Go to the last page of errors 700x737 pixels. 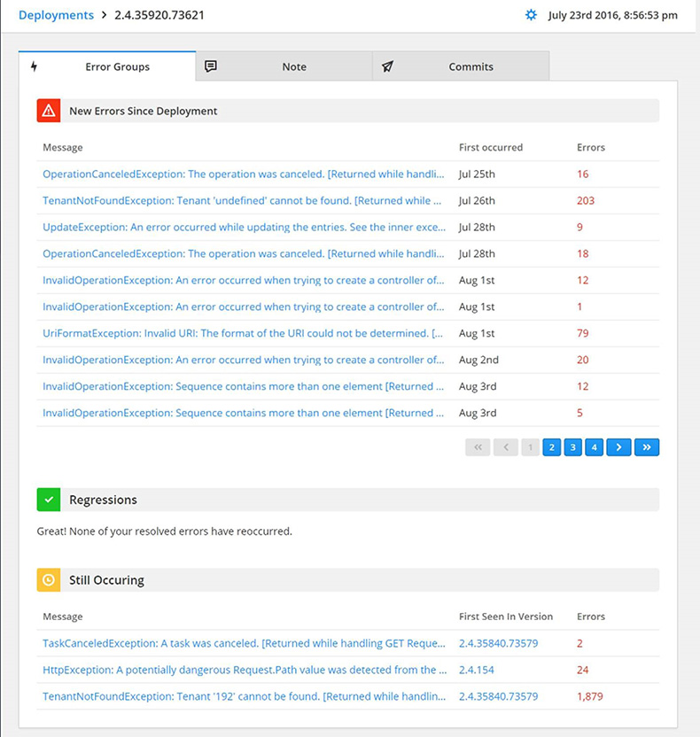click(647, 447)
